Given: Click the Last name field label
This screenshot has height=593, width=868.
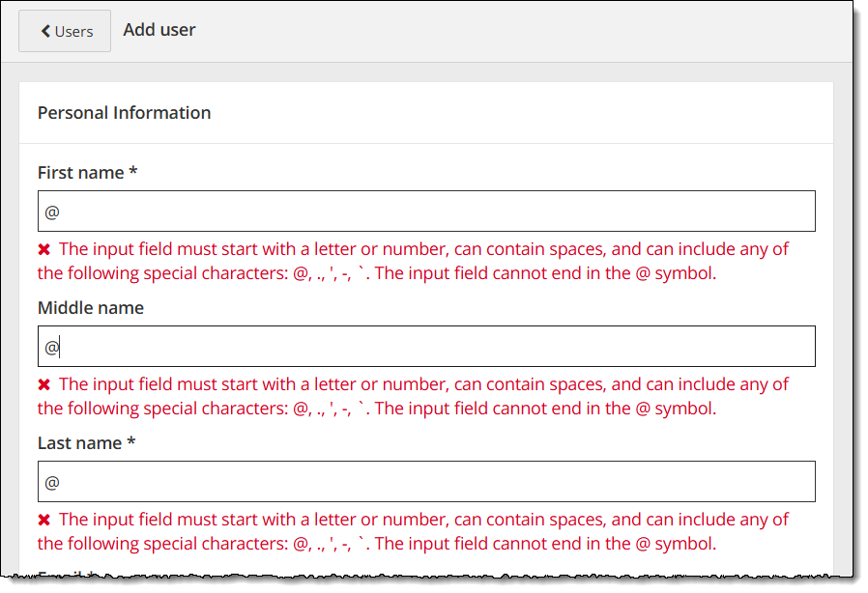Looking at the screenshot, I should tap(81, 442).
